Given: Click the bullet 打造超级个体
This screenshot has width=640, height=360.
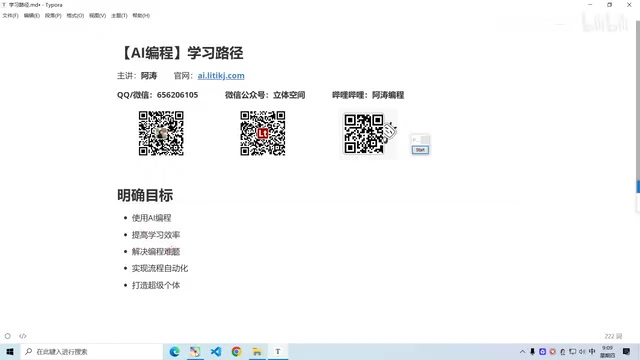Looking at the screenshot, I should [156, 285].
